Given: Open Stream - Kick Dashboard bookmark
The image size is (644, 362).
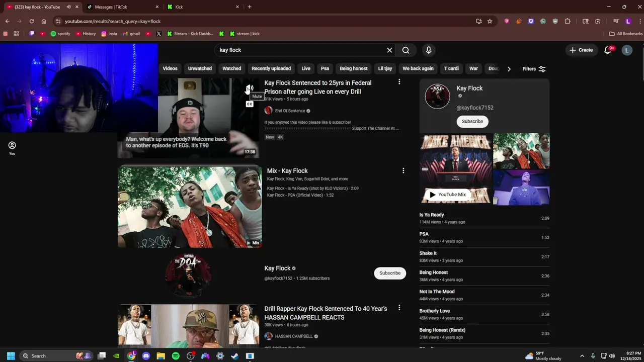Looking at the screenshot, I should pyautogui.click(x=190, y=34).
